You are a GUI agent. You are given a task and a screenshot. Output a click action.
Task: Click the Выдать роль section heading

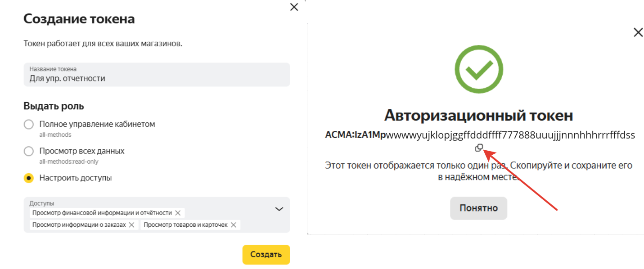[x=54, y=106]
